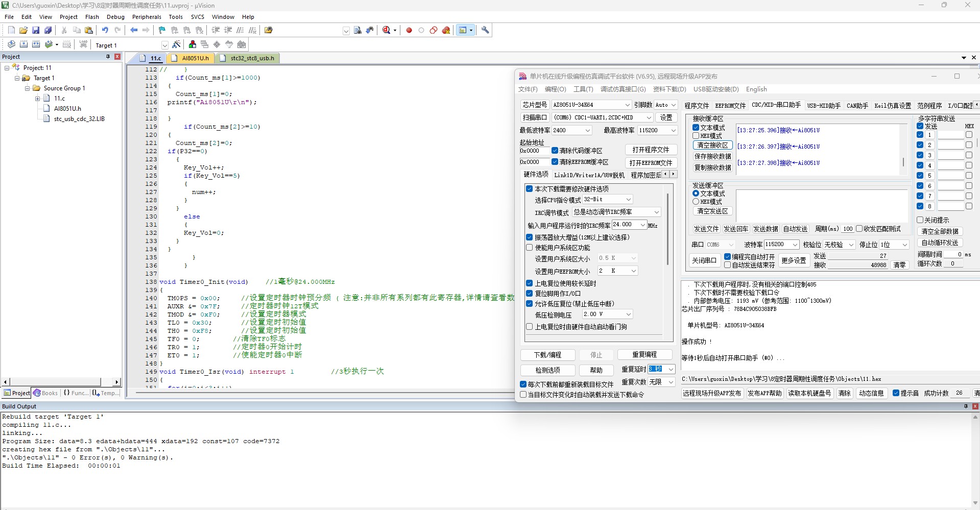
Task: Start the debug session via magnifier 'd' icon
Action: 387,30
